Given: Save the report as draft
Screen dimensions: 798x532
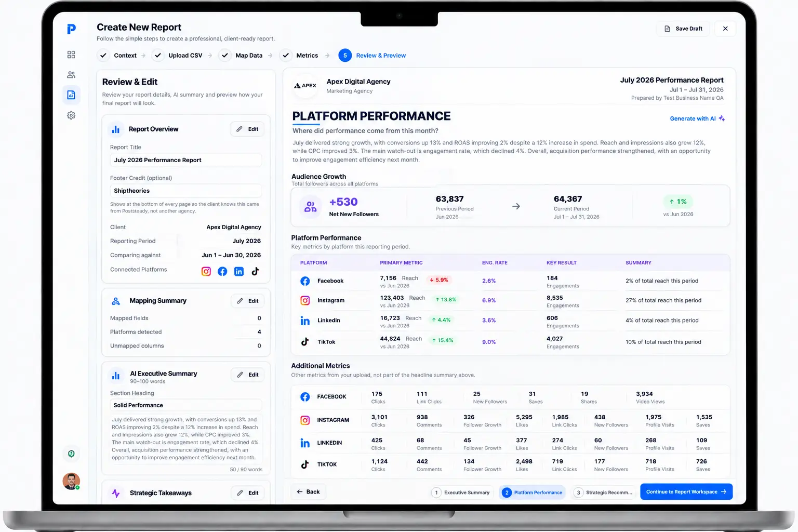Looking at the screenshot, I should 684,29.
